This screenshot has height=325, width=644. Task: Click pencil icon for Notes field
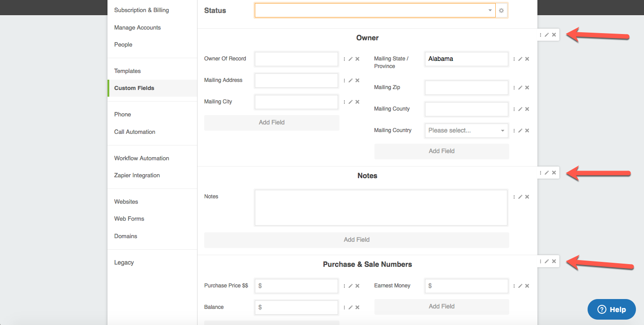coord(520,197)
